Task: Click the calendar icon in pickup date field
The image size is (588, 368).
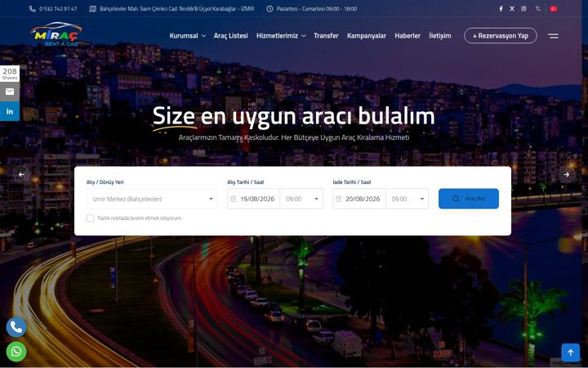Action: click(233, 199)
